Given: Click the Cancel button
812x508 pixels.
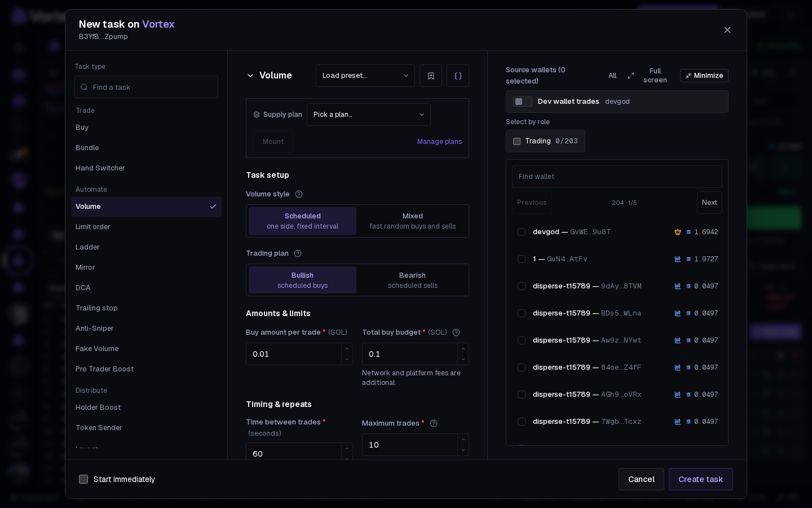Looking at the screenshot, I should click(641, 479).
